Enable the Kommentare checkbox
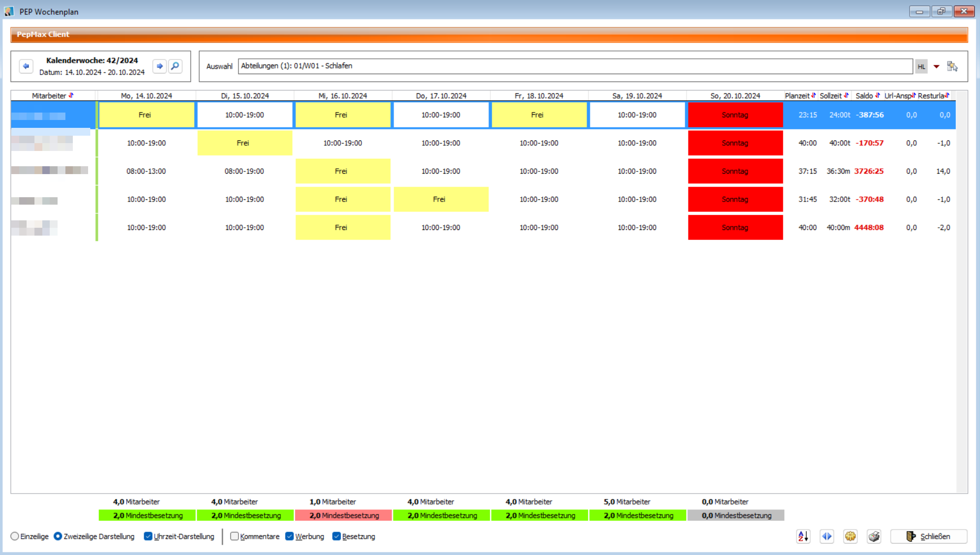 (235, 536)
